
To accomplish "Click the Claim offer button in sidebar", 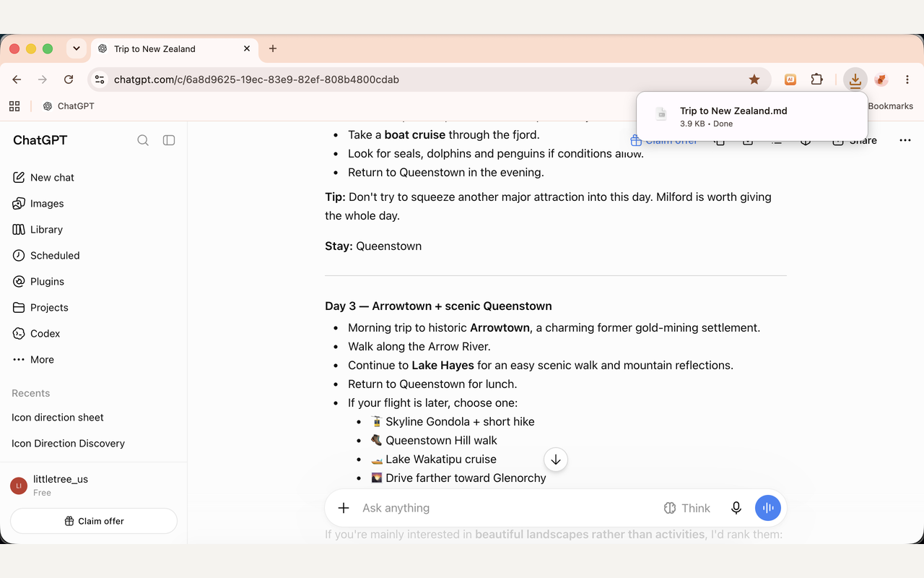I will coord(94,521).
